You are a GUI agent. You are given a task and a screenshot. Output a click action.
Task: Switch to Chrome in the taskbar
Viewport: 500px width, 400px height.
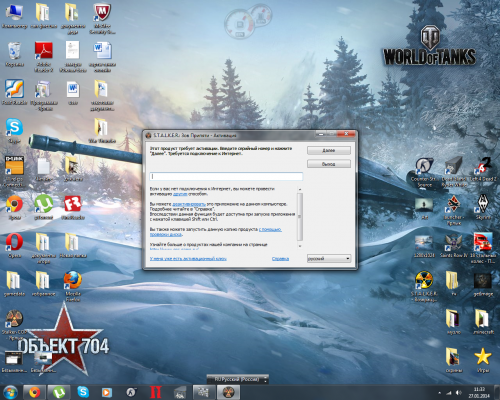click(34, 393)
